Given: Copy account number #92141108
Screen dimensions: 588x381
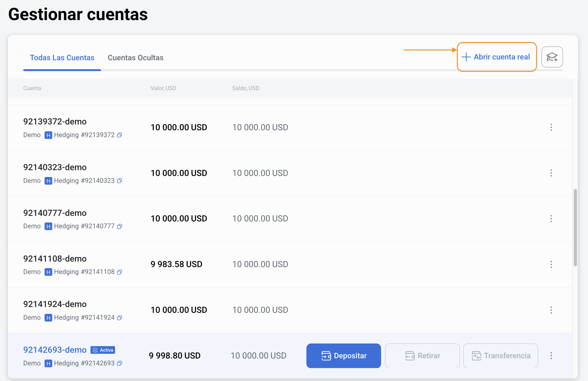Looking at the screenshot, I should pyautogui.click(x=120, y=272).
